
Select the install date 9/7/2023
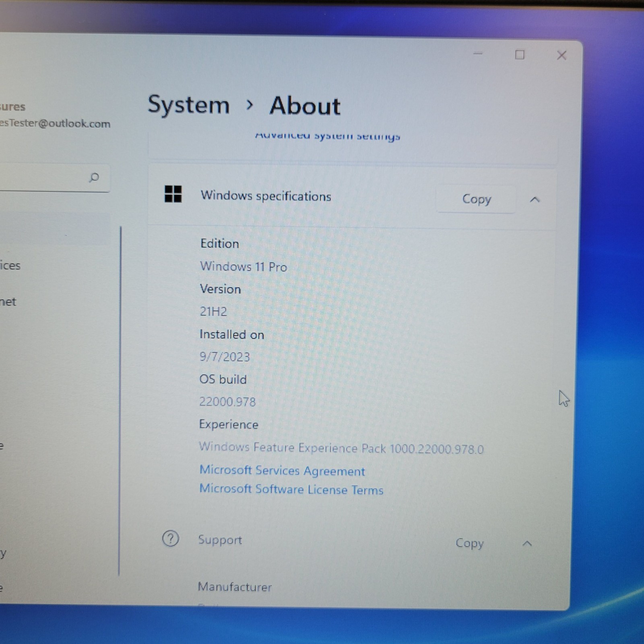tap(225, 357)
